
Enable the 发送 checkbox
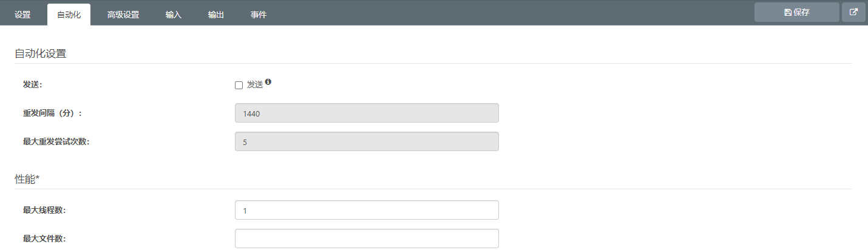(239, 85)
